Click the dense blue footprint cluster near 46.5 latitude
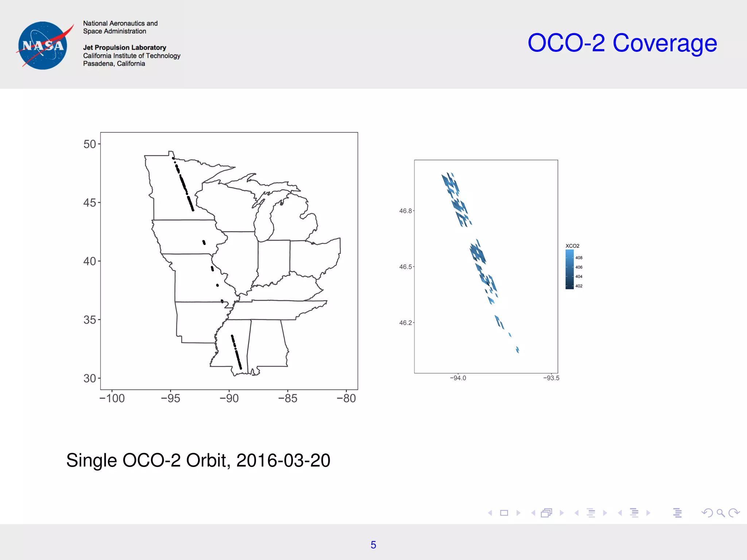Image resolution: width=747 pixels, height=560 pixels. click(x=478, y=252)
